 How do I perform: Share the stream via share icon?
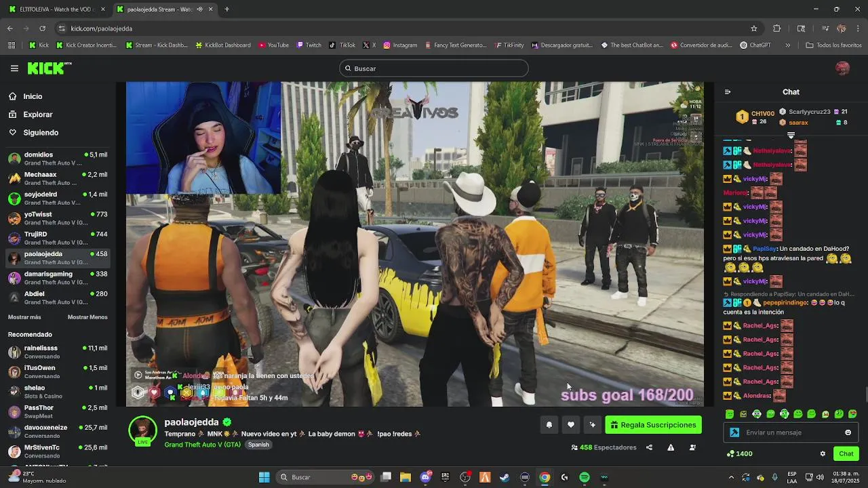649,447
